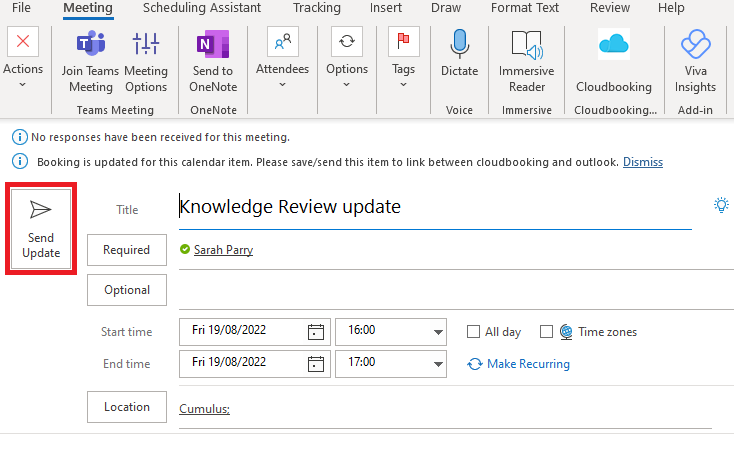Expand the Tags dropdown chevron
The image size is (734, 466).
[x=404, y=85]
